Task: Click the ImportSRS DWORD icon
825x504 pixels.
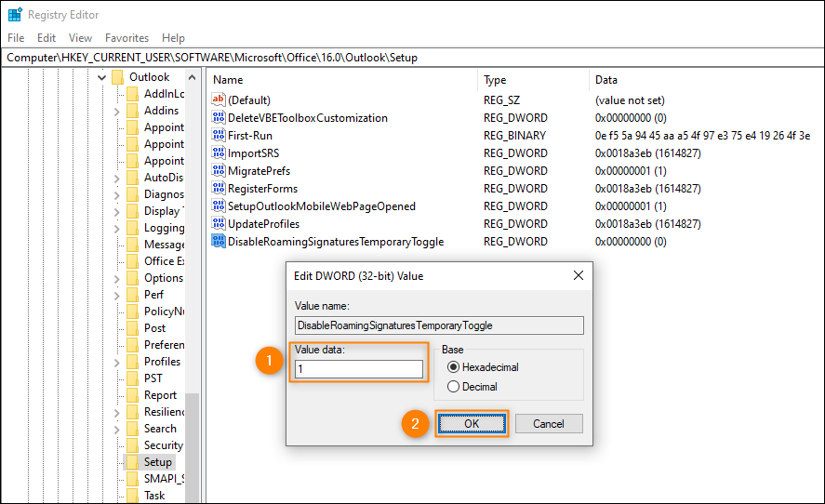Action: 219,153
